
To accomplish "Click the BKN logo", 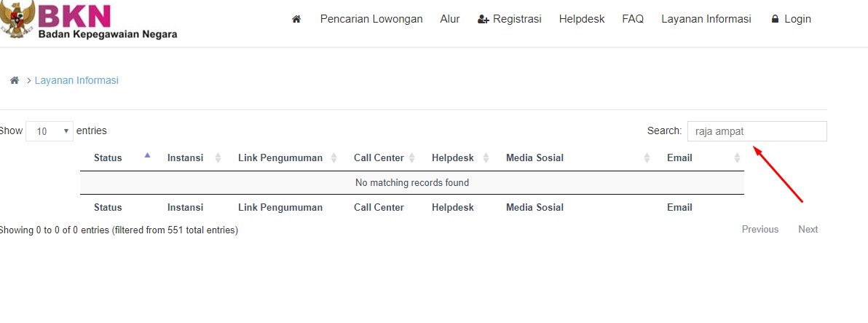I will 87,20.
